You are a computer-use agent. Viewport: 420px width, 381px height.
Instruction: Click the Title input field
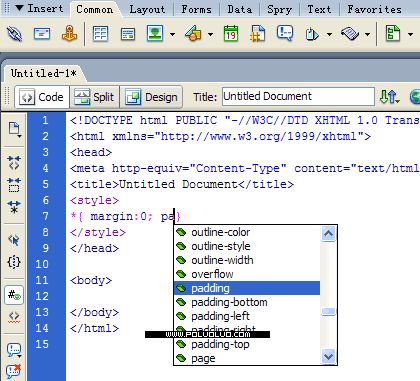298,96
